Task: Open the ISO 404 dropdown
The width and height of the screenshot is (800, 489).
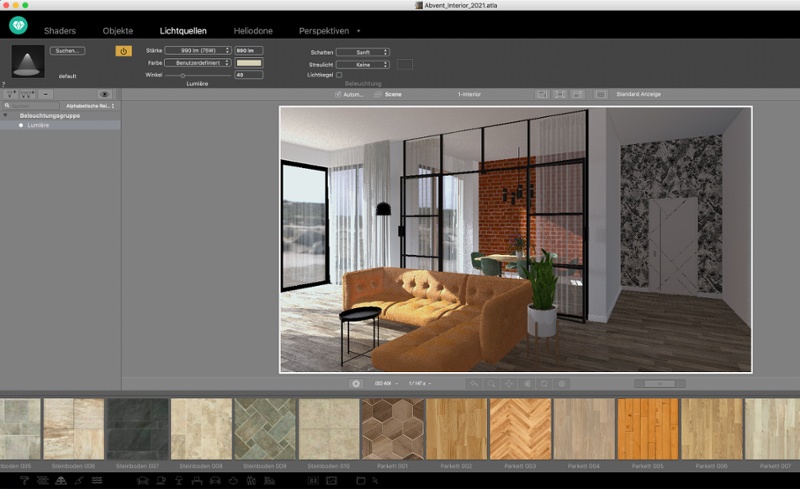Action: (386, 383)
